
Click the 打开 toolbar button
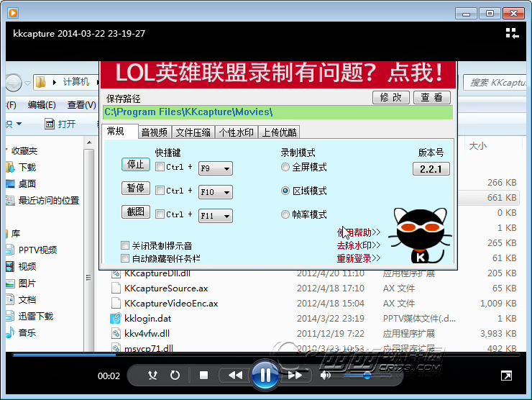pos(60,124)
